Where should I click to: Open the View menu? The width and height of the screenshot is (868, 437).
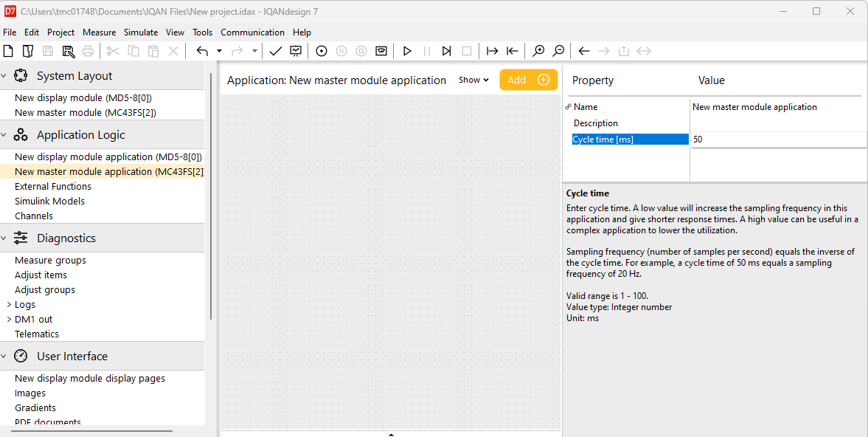[175, 32]
